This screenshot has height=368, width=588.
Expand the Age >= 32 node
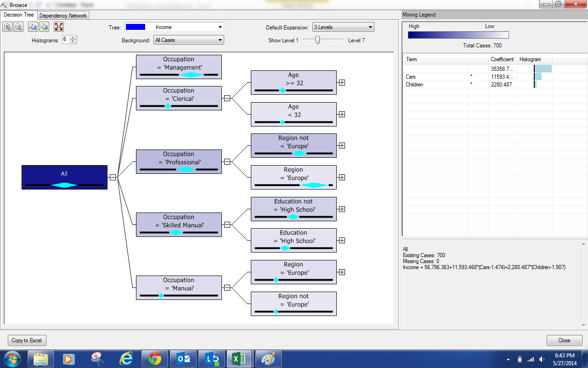click(342, 83)
